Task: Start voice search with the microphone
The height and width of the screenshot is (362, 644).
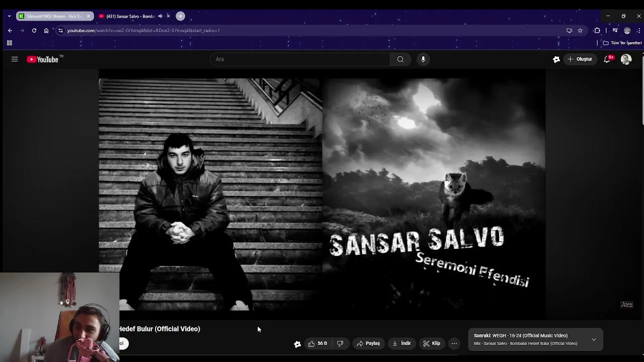Action: point(423,59)
